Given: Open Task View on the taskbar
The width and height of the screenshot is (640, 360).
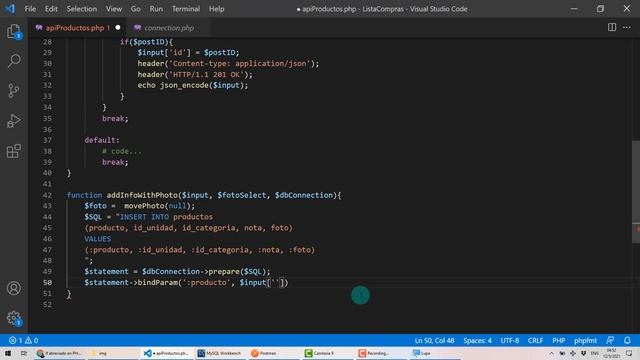Looking at the screenshot, I should [x=24, y=353].
